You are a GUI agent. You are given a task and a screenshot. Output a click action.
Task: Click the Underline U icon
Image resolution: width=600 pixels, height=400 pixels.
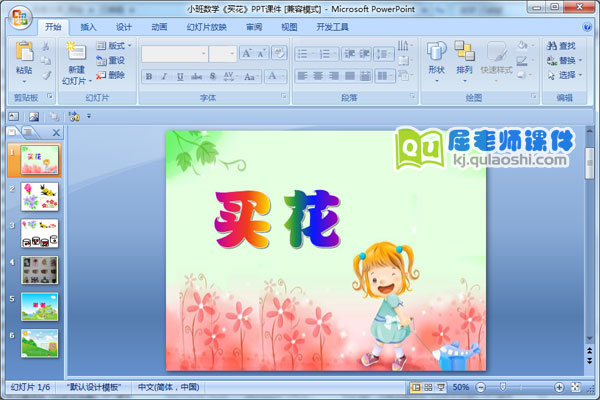(180, 77)
